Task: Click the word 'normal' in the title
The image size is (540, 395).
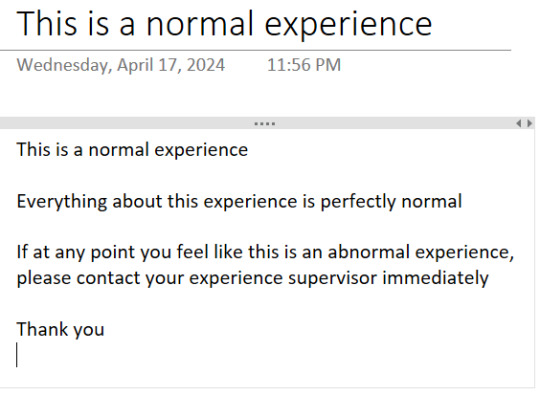Action: coord(200,24)
